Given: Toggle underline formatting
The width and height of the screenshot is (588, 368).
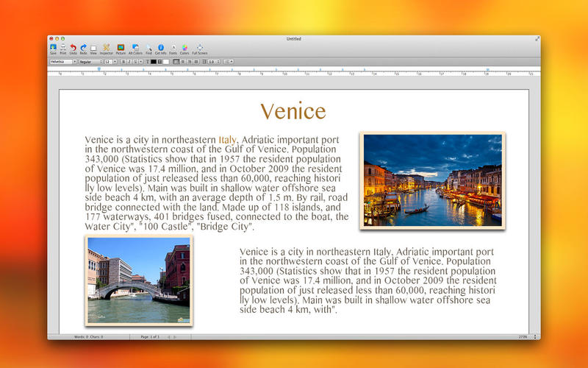Looking at the screenshot, I should (x=135, y=62).
